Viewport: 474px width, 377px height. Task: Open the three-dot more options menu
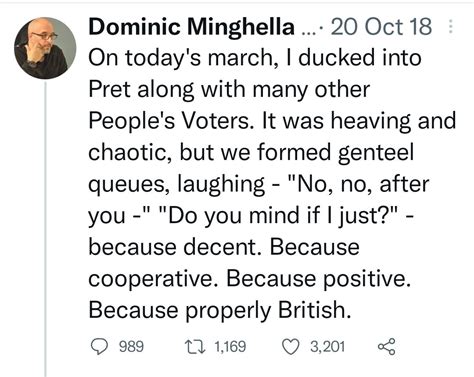point(450,27)
